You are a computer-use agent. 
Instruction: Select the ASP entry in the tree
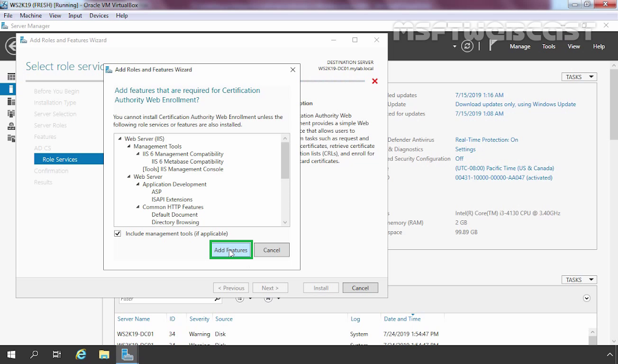156,192
